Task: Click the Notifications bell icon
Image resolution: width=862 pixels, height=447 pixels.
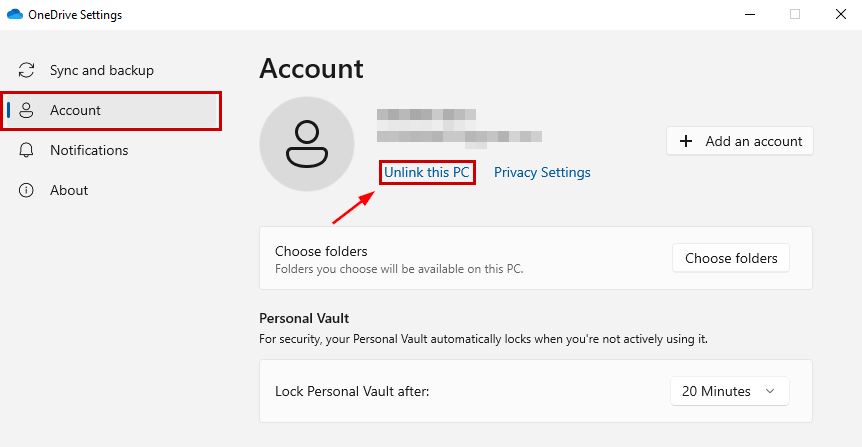Action: 27,151
